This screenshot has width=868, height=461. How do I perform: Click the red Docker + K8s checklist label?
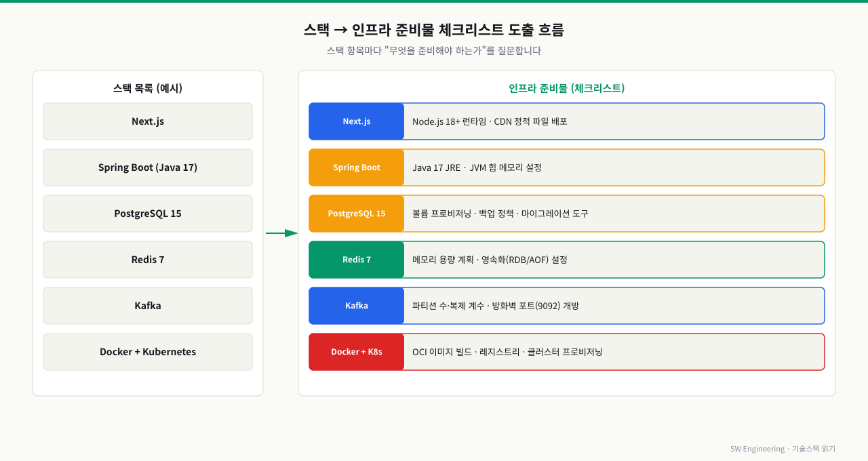coord(357,352)
